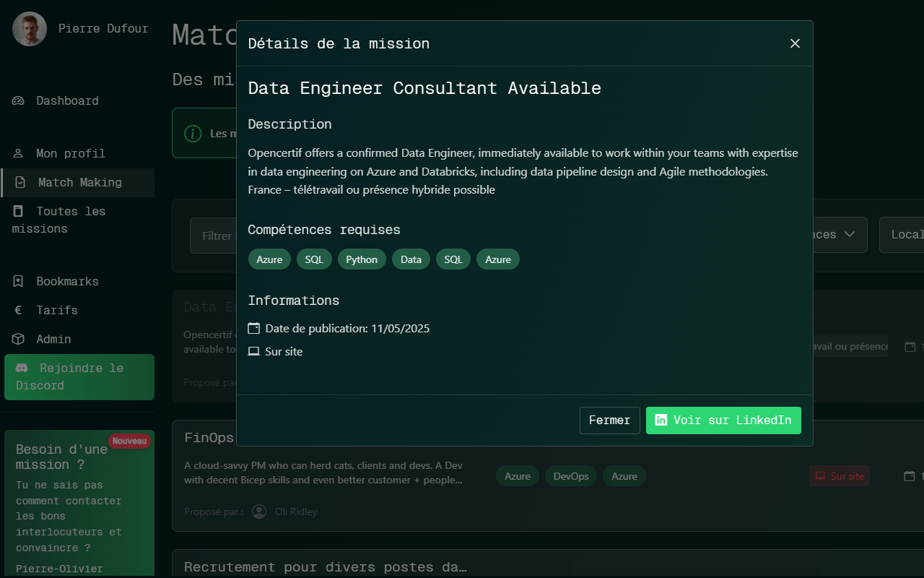Click Pierre Dufour profile avatar
Image resolution: width=924 pixels, height=578 pixels.
click(30, 29)
